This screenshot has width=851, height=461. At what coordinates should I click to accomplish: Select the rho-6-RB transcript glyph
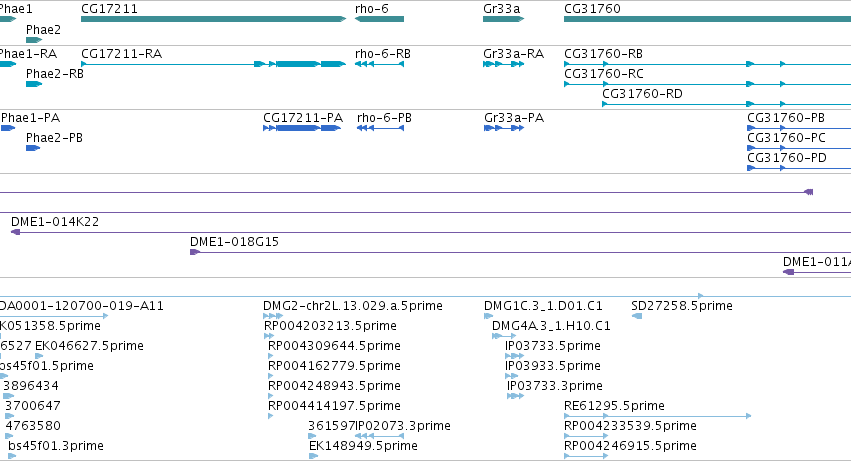pos(379,64)
